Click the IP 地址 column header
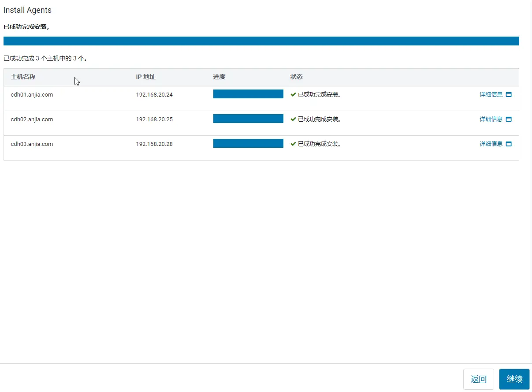The width and height of the screenshot is (532, 392). click(x=145, y=77)
